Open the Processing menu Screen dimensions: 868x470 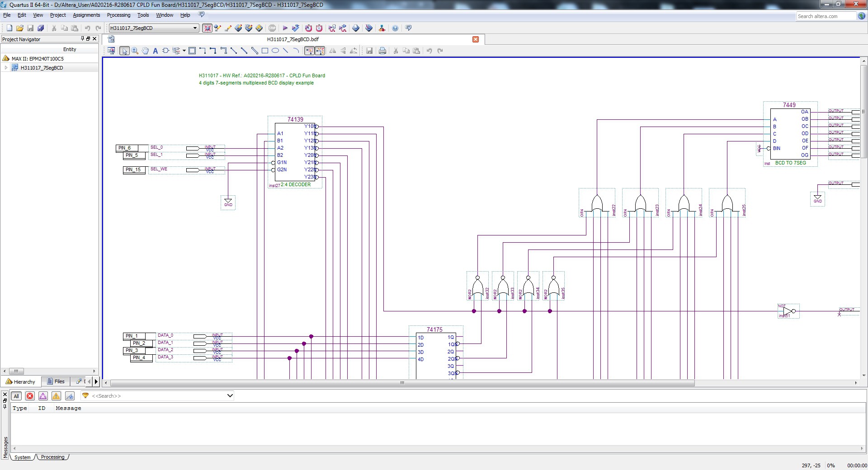[118, 15]
